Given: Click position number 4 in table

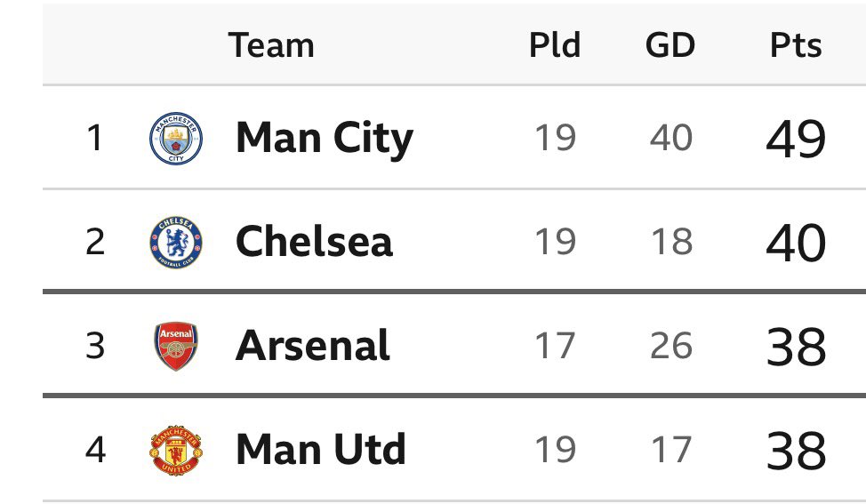Looking at the screenshot, I should point(95,450).
